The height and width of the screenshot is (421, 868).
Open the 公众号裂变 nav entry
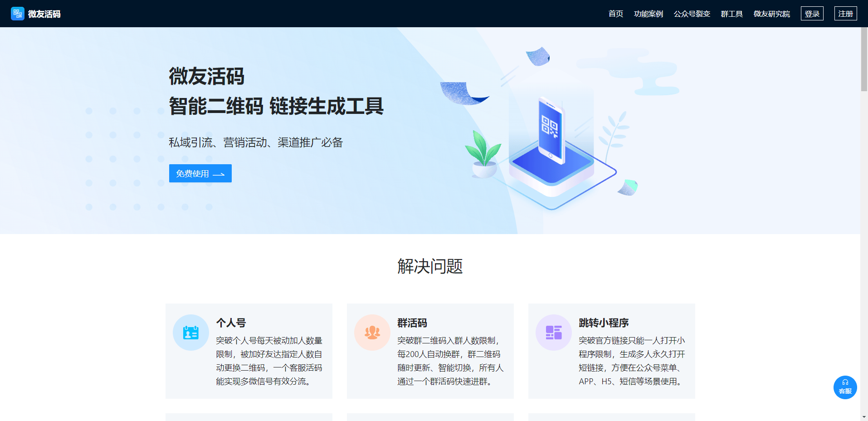tap(692, 14)
